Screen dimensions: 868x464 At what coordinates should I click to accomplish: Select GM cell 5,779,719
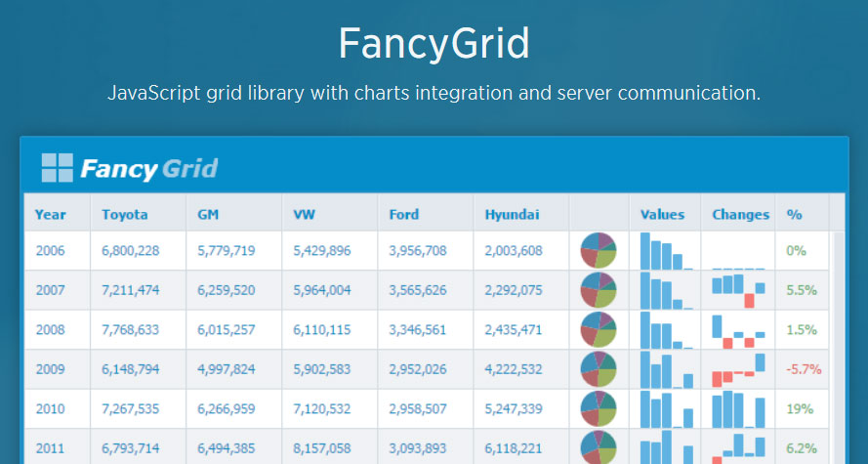point(233,251)
